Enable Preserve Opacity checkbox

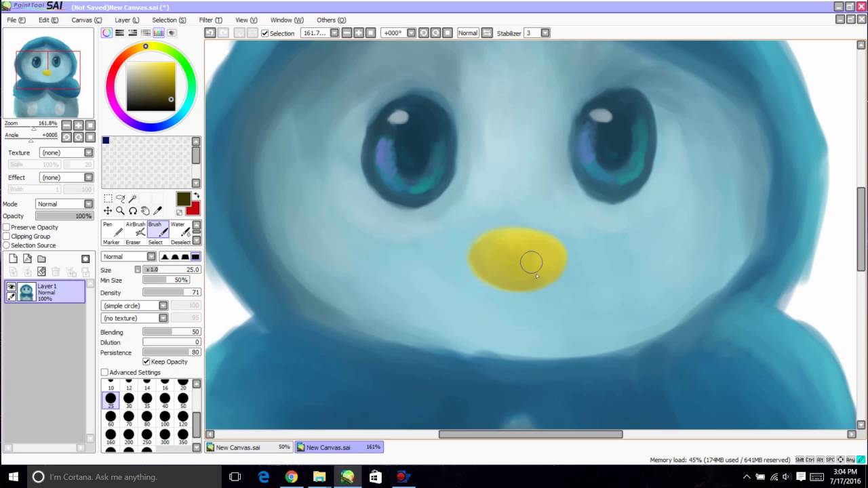pos(7,227)
